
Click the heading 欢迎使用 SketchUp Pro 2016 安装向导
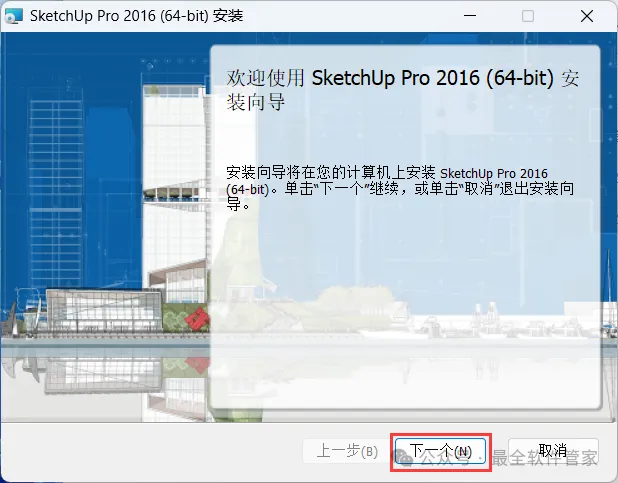[x=402, y=90]
